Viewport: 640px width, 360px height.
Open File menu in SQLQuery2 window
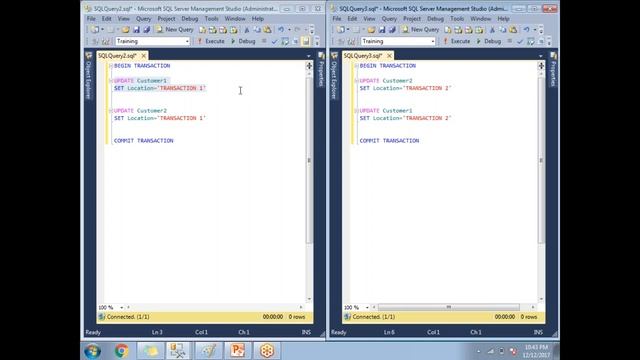(91, 19)
